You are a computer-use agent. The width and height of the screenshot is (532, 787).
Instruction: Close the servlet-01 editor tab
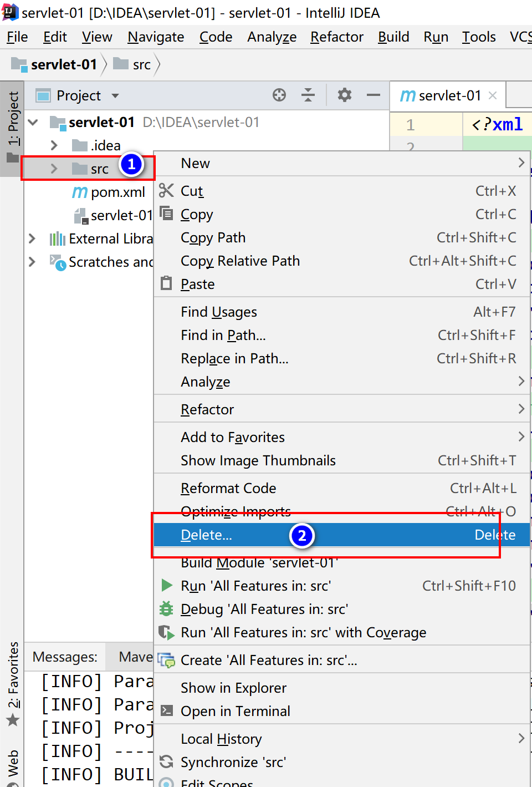(x=492, y=95)
